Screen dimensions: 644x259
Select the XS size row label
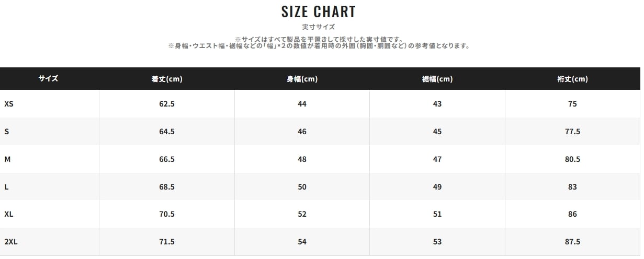click(x=9, y=104)
